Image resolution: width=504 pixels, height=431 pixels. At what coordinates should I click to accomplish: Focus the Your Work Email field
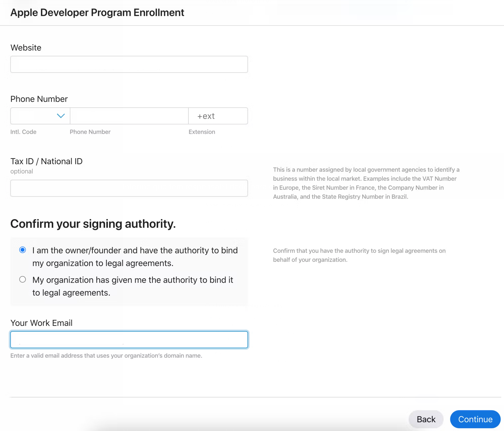[x=129, y=339]
